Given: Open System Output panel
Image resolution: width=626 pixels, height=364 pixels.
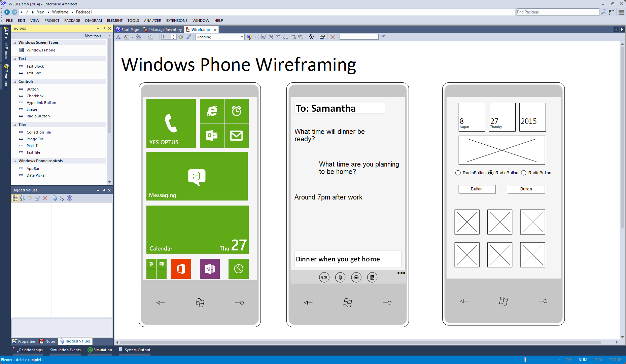Looking at the screenshot, I should [135, 350].
